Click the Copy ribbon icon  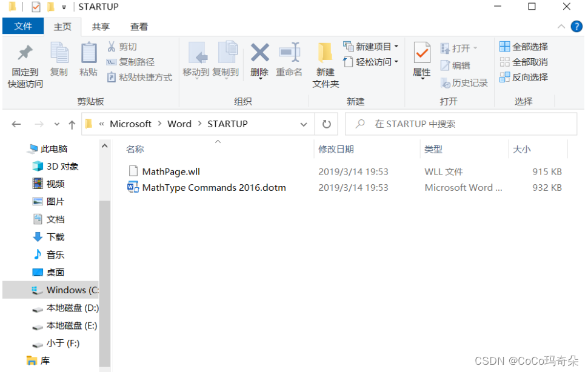[59, 59]
